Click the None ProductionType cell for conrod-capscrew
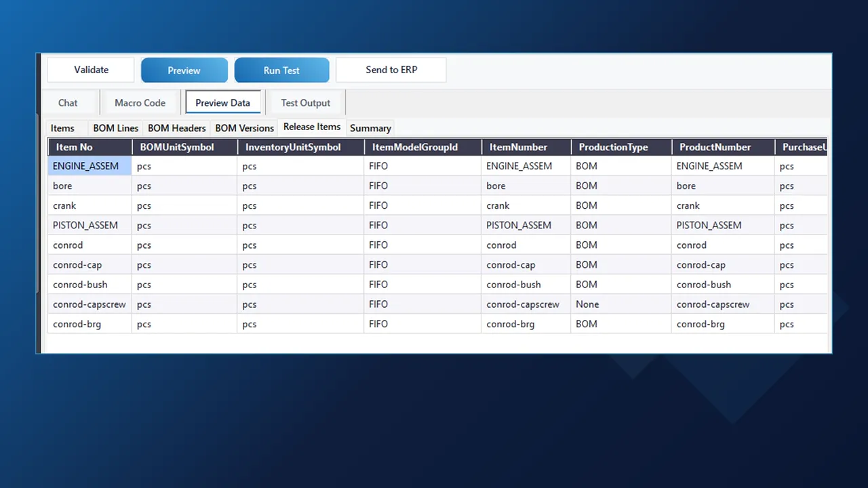Screen dimensions: 868x488 (x=621, y=304)
